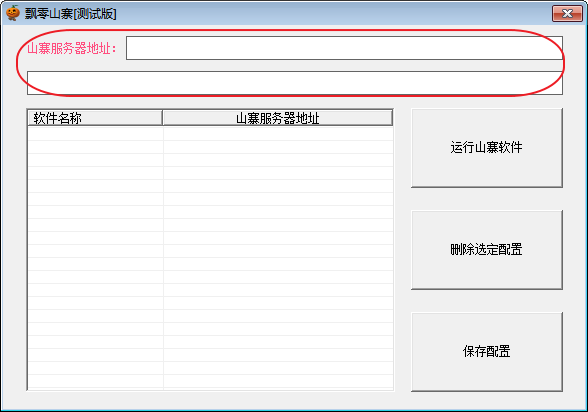Sort by the 软件名称 column header

[x=95, y=118]
